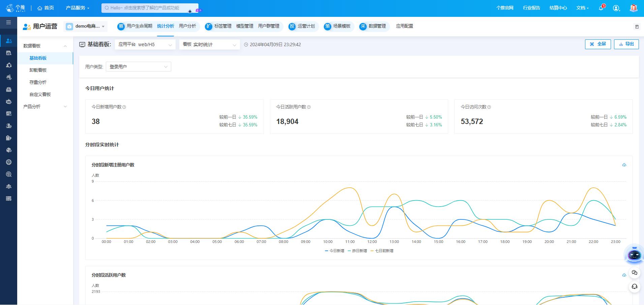The height and width of the screenshot is (305, 644).
Task: Open the user-with-gear icon in dark sidebar
Action: [x=9, y=126]
